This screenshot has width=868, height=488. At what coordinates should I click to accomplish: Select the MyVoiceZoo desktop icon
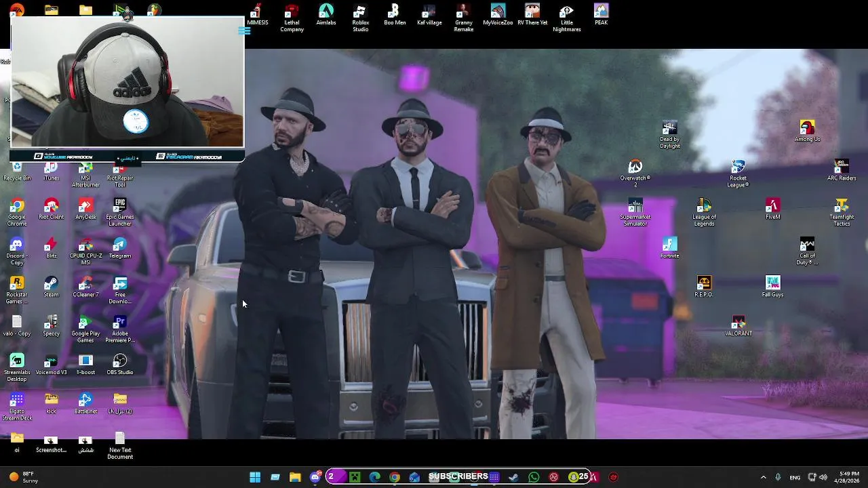tap(498, 15)
